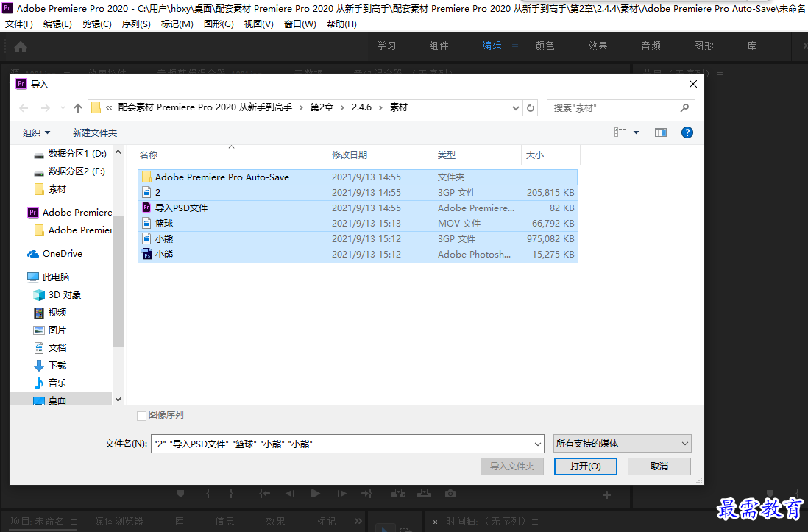Click the 导入文件夹 button
This screenshot has width=808, height=532.
click(x=512, y=467)
